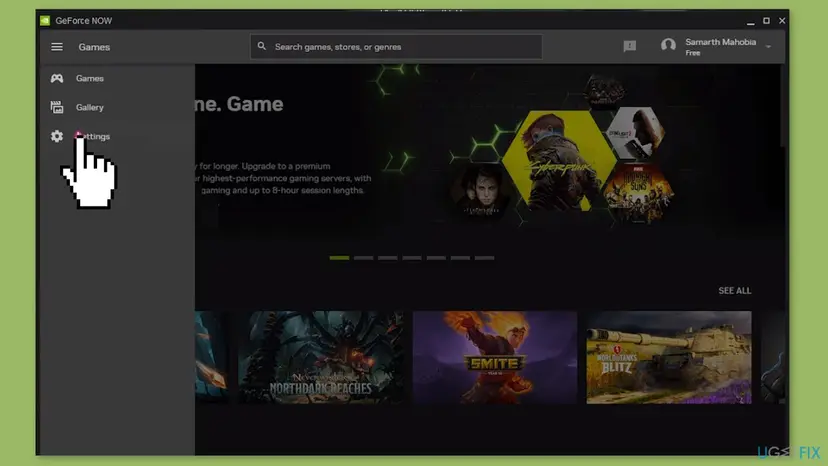
Task: Open Settings in the sidebar
Action: (x=117, y=136)
